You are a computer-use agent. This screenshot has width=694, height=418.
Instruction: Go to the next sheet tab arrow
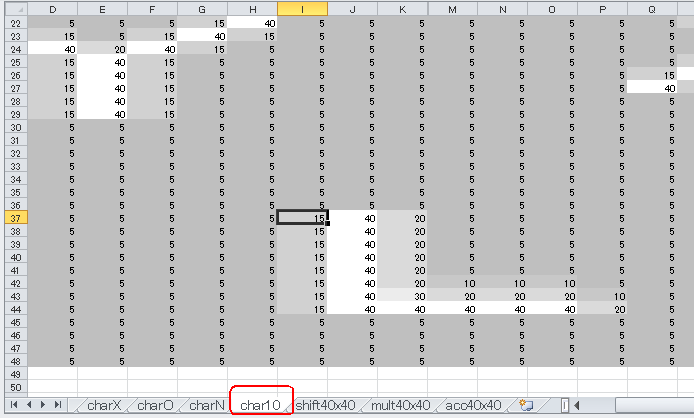coord(43,404)
